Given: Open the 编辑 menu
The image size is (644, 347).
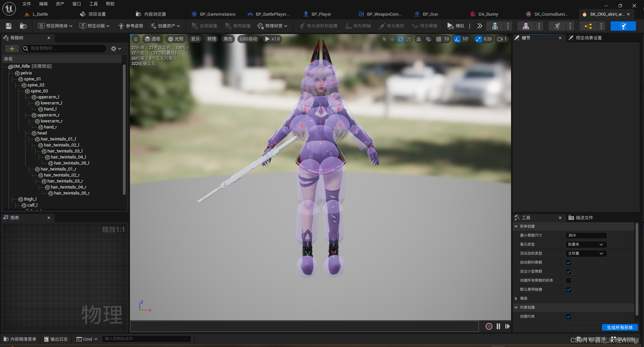Looking at the screenshot, I should point(43,4).
